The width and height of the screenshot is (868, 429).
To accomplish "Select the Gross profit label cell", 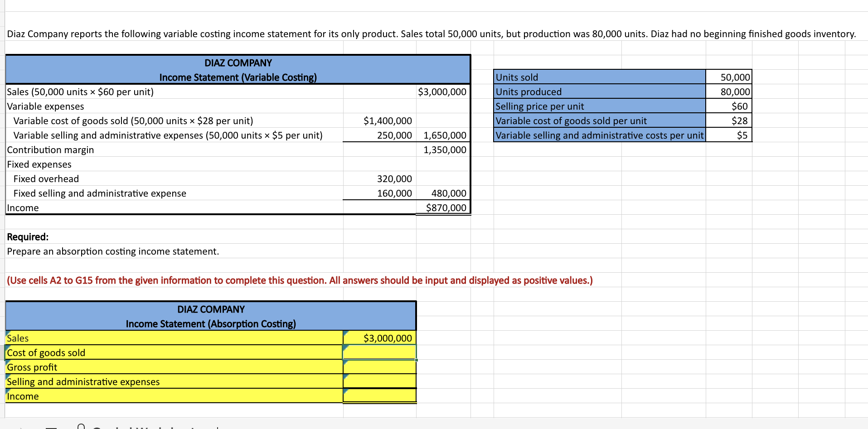I will [x=174, y=367].
